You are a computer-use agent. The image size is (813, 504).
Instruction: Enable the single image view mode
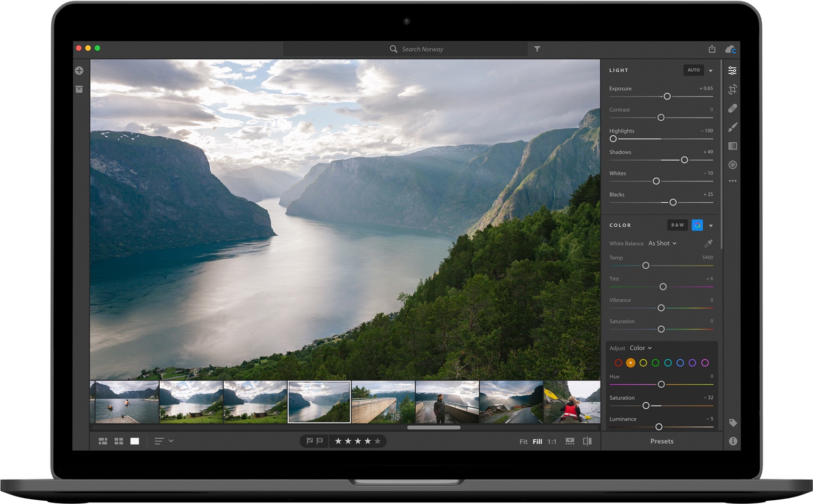[x=135, y=441]
